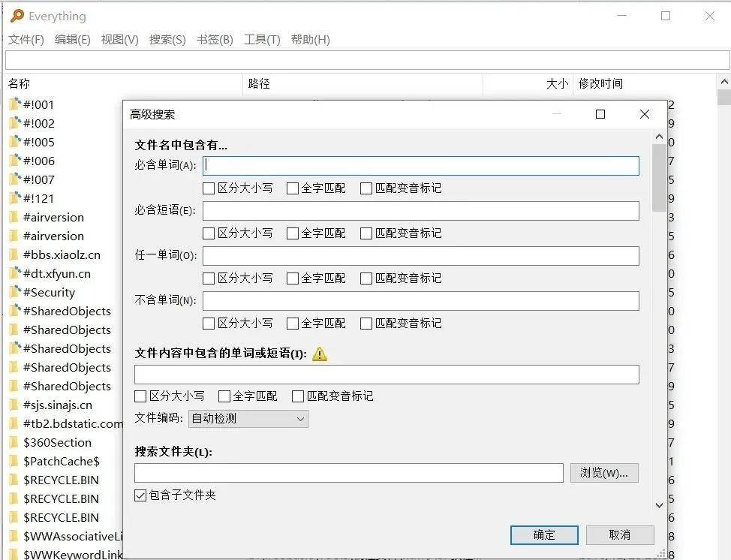Viewport: 731px width, 560px height.
Task: Select the #!002 folder icon
Action: coord(15,123)
